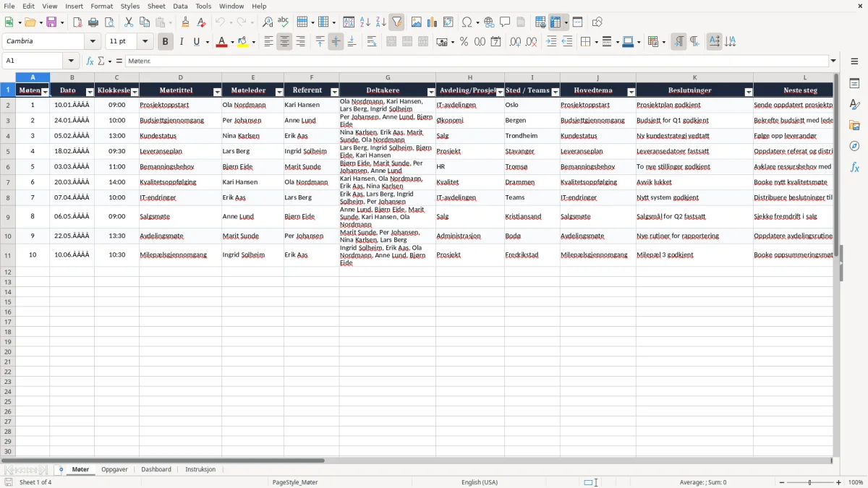Click the formula input line

[x=477, y=61]
